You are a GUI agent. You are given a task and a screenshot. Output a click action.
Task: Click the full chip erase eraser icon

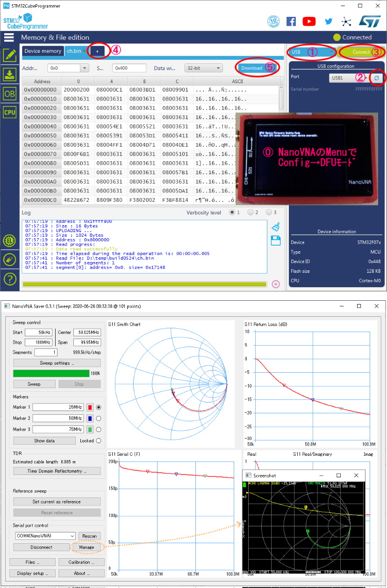(x=10, y=260)
